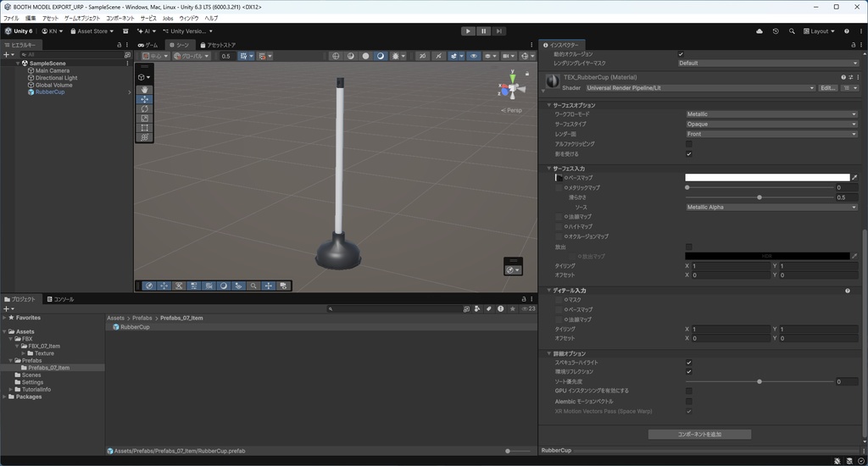The height and width of the screenshot is (466, 868).
Task: Click the eyedropper next to base map color
Action: [x=854, y=178]
